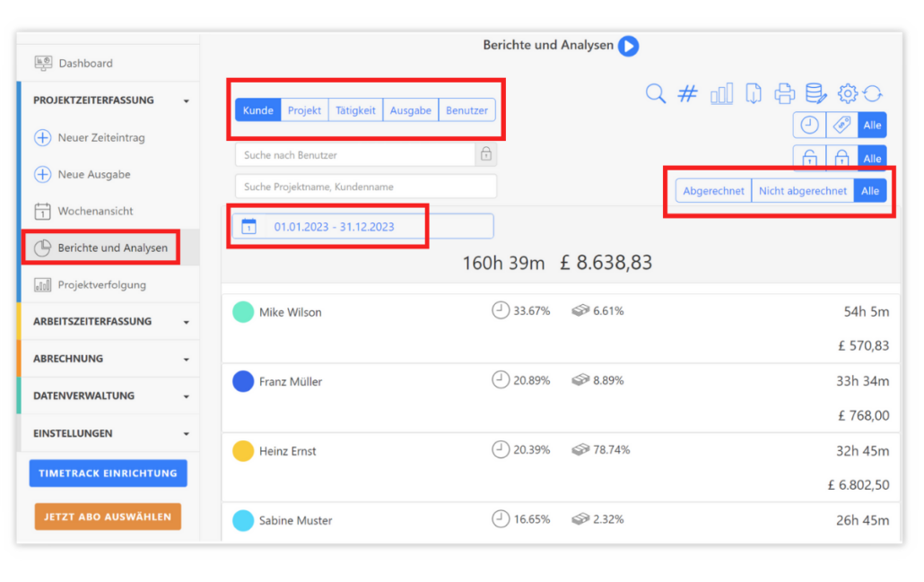This screenshot has height=582, width=924.
Task: Click the refresh arrows icon
Action: [873, 93]
